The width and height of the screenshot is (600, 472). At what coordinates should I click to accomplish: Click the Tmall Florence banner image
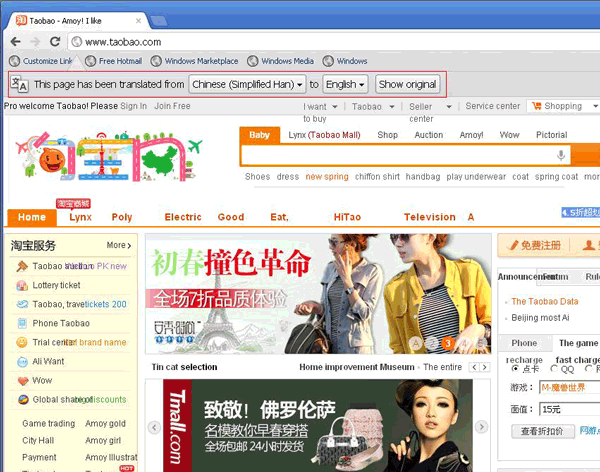click(318, 426)
